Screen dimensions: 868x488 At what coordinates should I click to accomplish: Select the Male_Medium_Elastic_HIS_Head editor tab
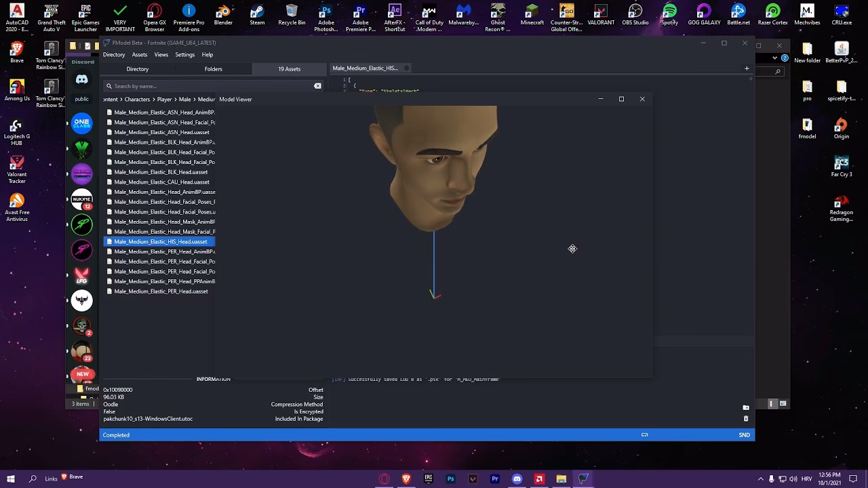(365, 68)
